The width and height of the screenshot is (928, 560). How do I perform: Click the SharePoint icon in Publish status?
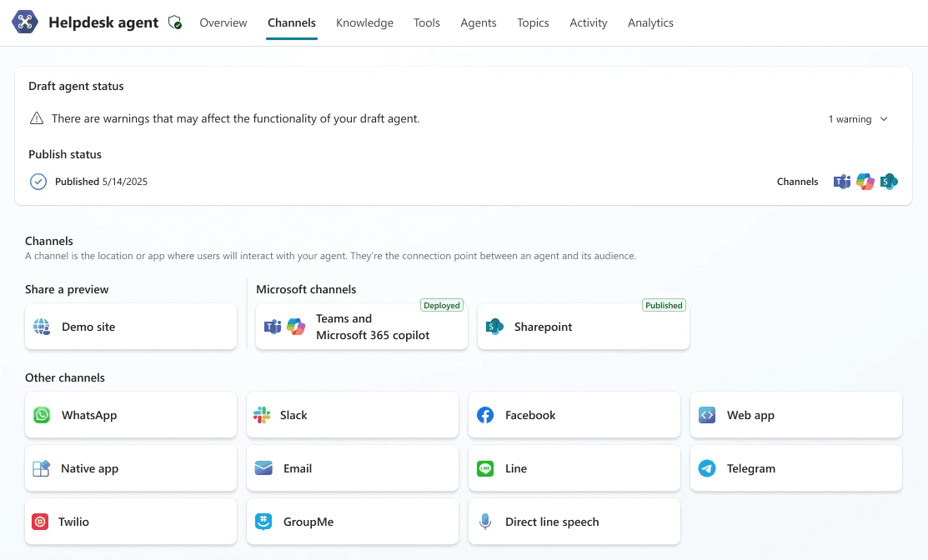tap(889, 182)
